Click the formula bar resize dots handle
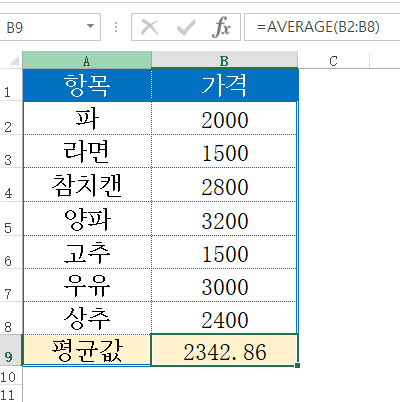The height and width of the screenshot is (402, 400). click(x=116, y=27)
